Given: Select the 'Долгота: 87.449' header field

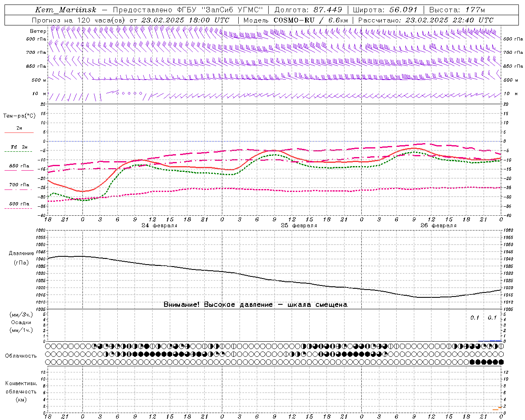Looking at the screenshot, I should click(308, 10).
